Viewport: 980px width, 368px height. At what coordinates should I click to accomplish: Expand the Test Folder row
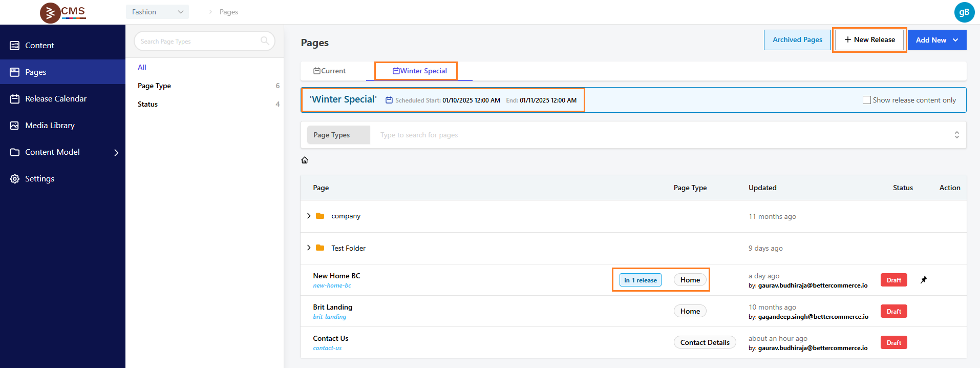[309, 248]
